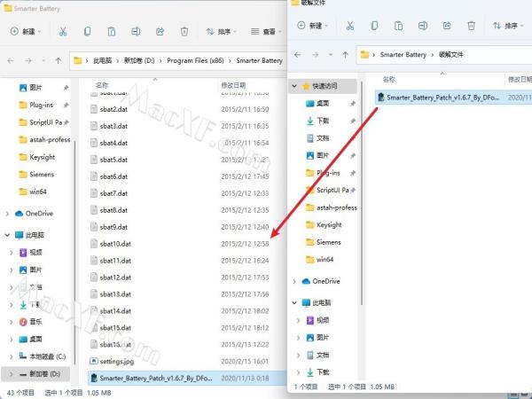532x399 pixels.
Task: Open Keysight folder in left sidebar
Action: [x=42, y=157]
